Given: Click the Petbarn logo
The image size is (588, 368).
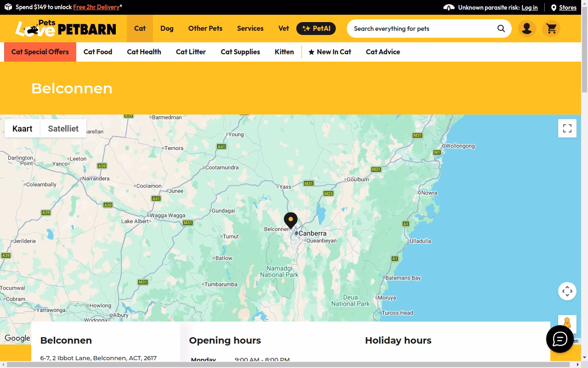Looking at the screenshot, I should (x=66, y=29).
